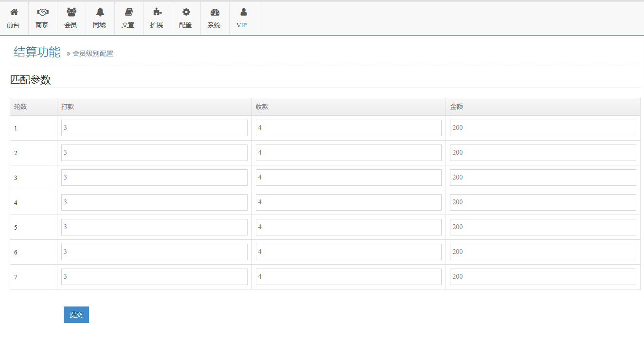Open the 文章 book icon menu
Screen dimensions: 644x342
pyautogui.click(x=128, y=13)
